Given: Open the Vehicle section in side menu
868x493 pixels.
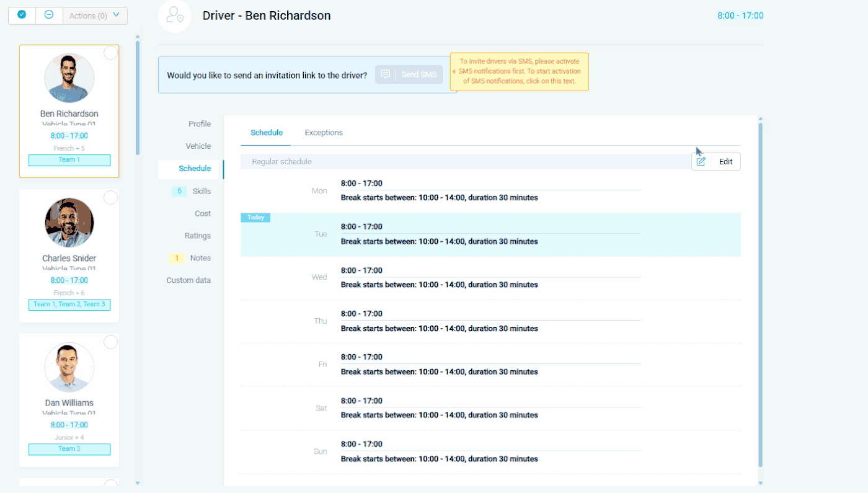Looking at the screenshot, I should [198, 146].
